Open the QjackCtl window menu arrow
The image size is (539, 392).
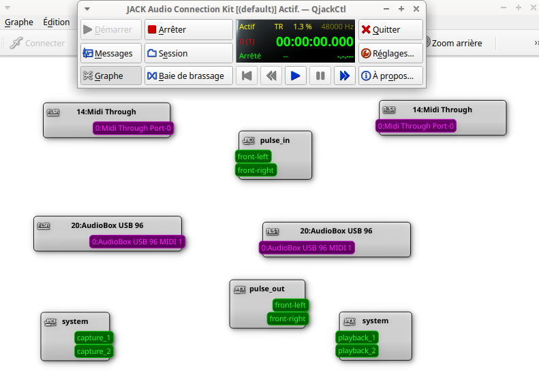87,10
